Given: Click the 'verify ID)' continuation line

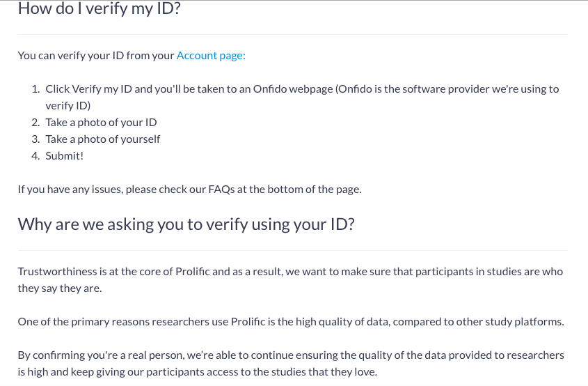Looking at the screenshot, I should tap(68, 106).
